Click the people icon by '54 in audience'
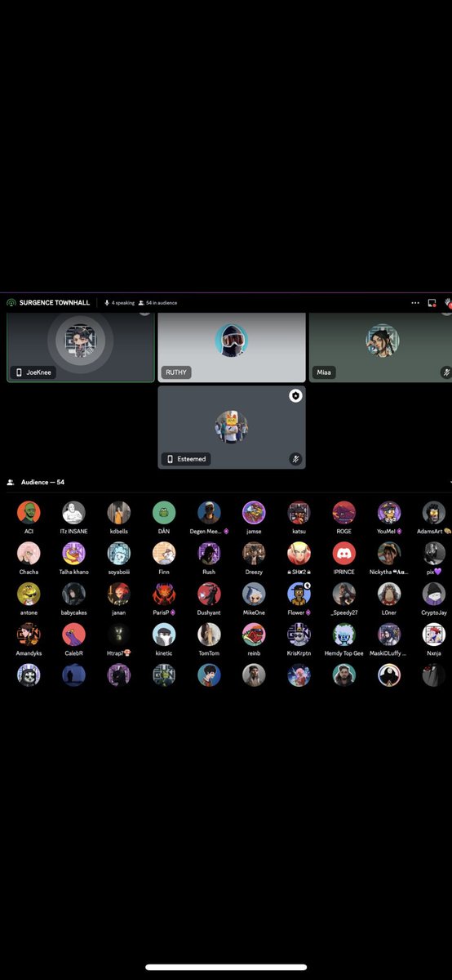 pyautogui.click(x=141, y=302)
